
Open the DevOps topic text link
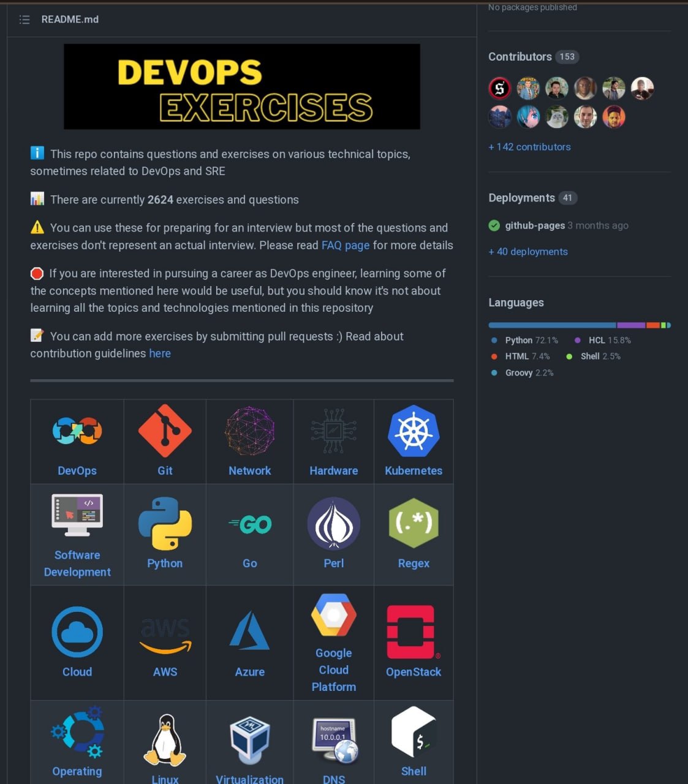pyautogui.click(x=77, y=470)
